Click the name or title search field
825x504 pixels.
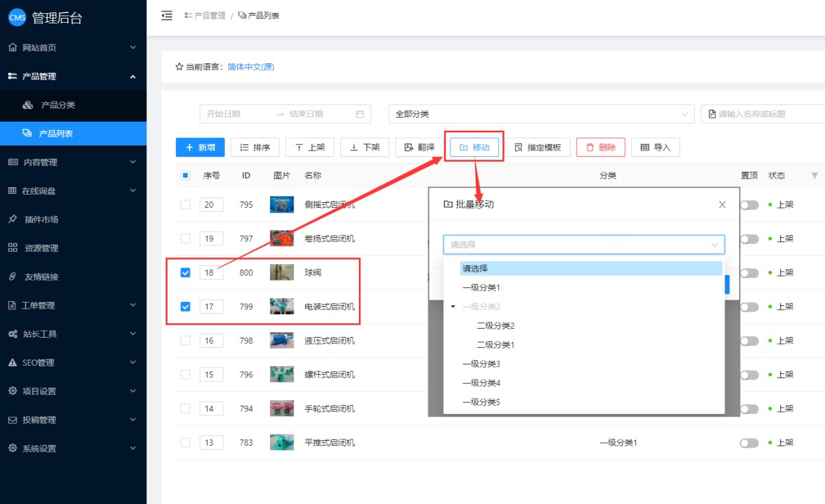[x=767, y=114]
